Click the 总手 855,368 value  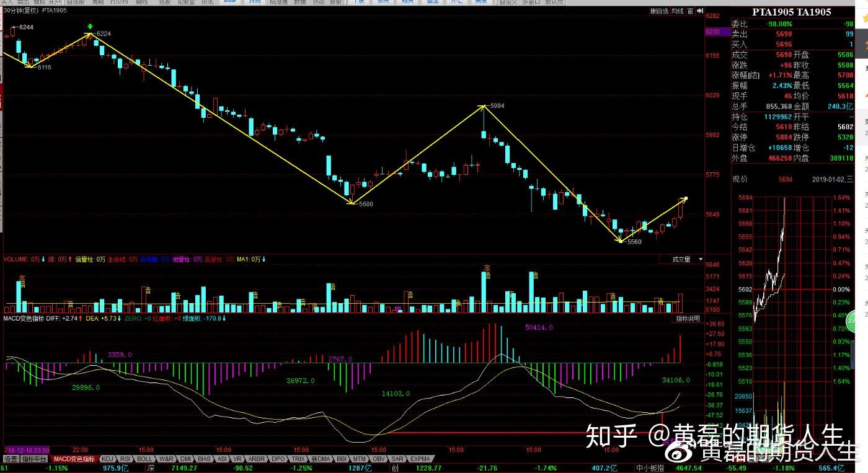click(779, 106)
